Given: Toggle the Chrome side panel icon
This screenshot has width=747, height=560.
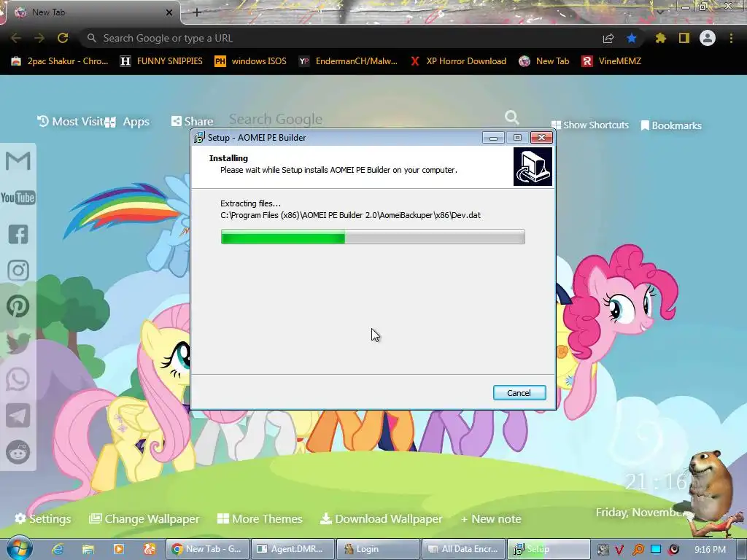Looking at the screenshot, I should 684,38.
